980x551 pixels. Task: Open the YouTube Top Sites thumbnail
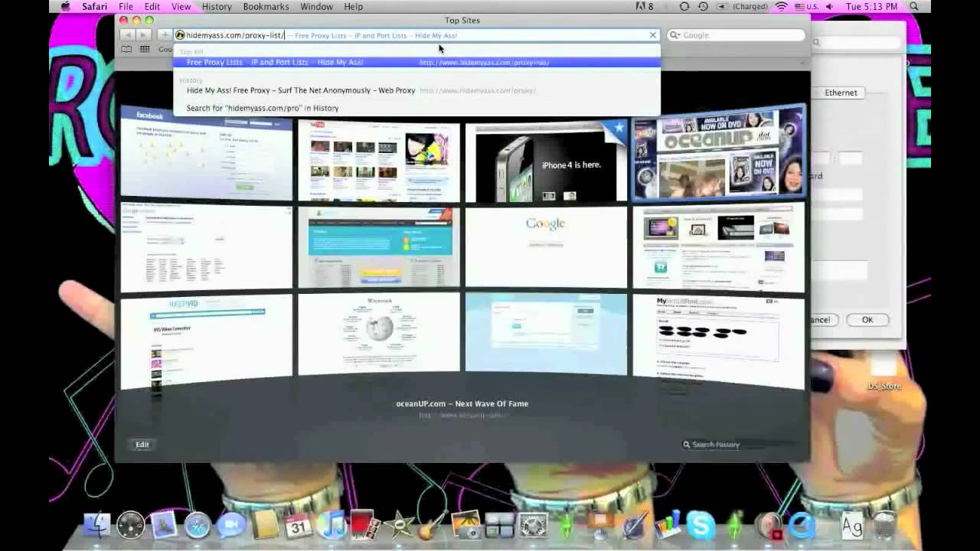point(379,160)
